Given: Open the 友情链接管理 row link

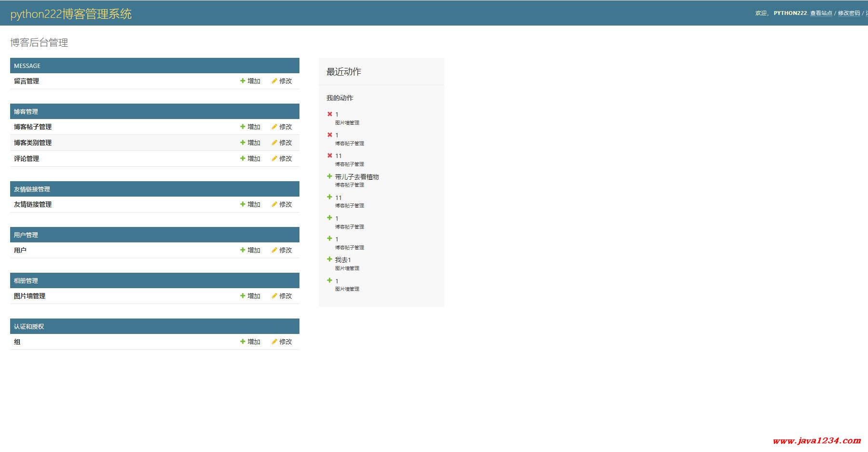Looking at the screenshot, I should (33, 204).
